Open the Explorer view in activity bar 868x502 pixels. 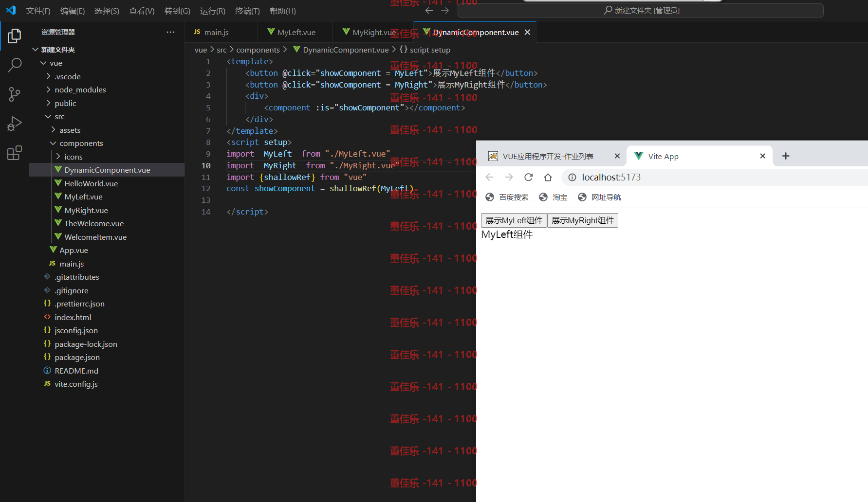(x=15, y=36)
